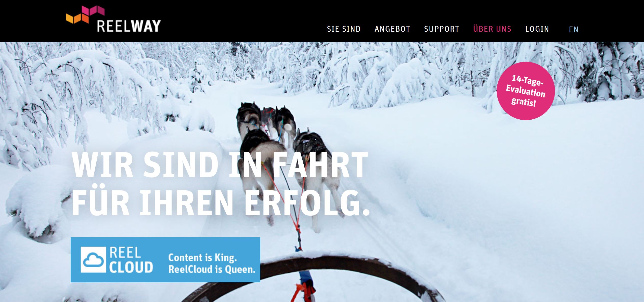Go to the SUPPORT section
The image size is (644, 302).
coord(442,29)
